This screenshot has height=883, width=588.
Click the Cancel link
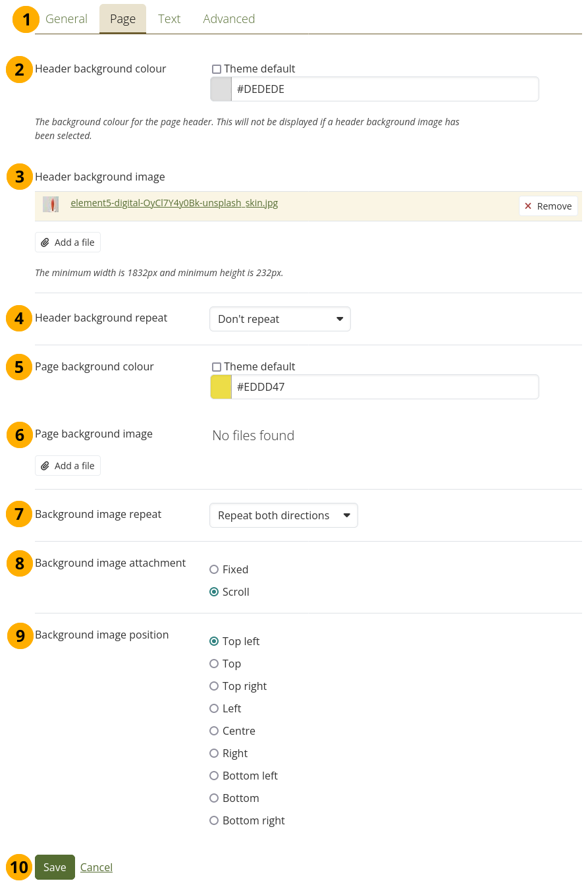tap(96, 867)
